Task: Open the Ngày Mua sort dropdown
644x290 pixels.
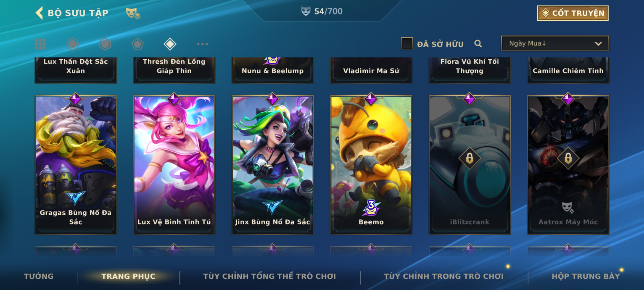Action: pos(555,43)
